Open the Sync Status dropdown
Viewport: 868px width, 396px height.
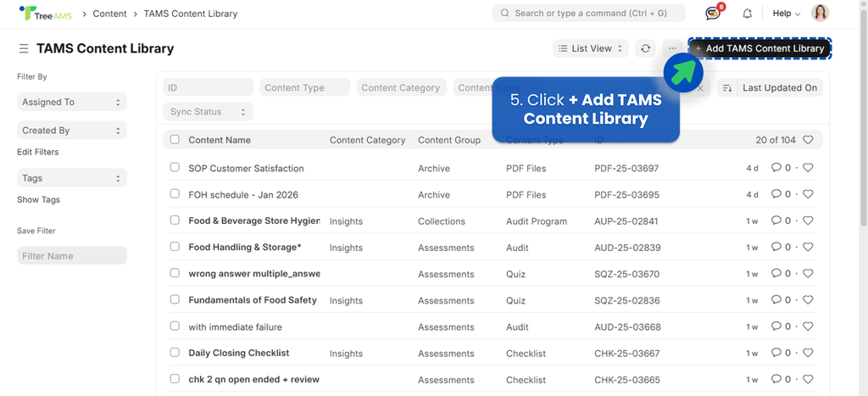pyautogui.click(x=208, y=112)
